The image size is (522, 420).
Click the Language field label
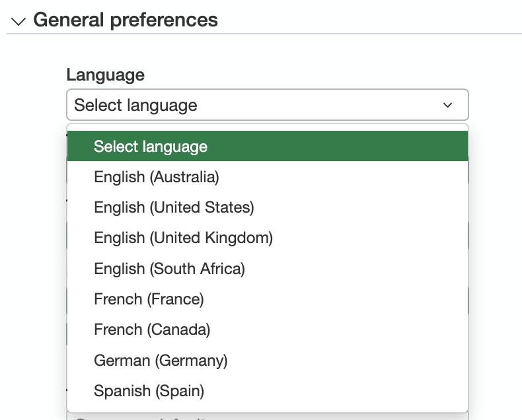(x=106, y=75)
